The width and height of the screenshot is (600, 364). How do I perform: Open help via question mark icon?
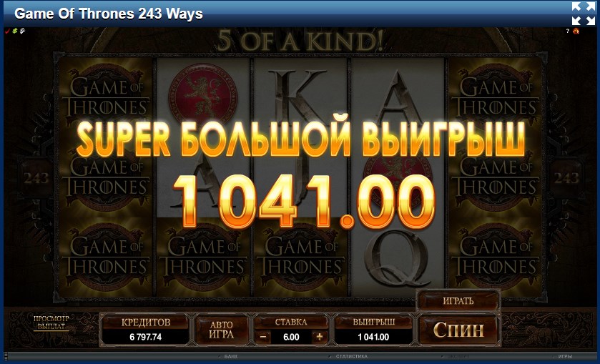568,31
